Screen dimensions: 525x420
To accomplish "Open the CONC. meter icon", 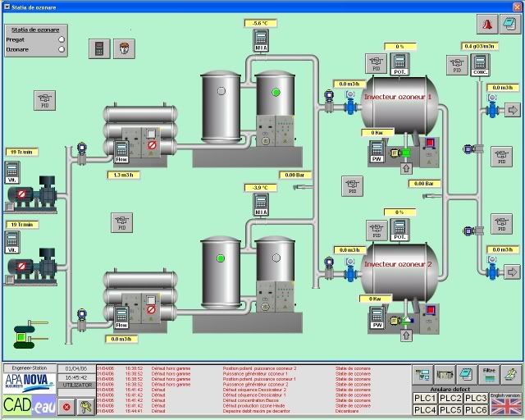I will [x=480, y=66].
